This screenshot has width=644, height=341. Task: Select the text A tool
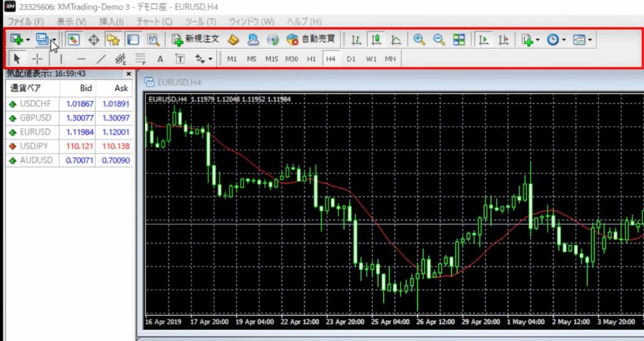tap(160, 59)
